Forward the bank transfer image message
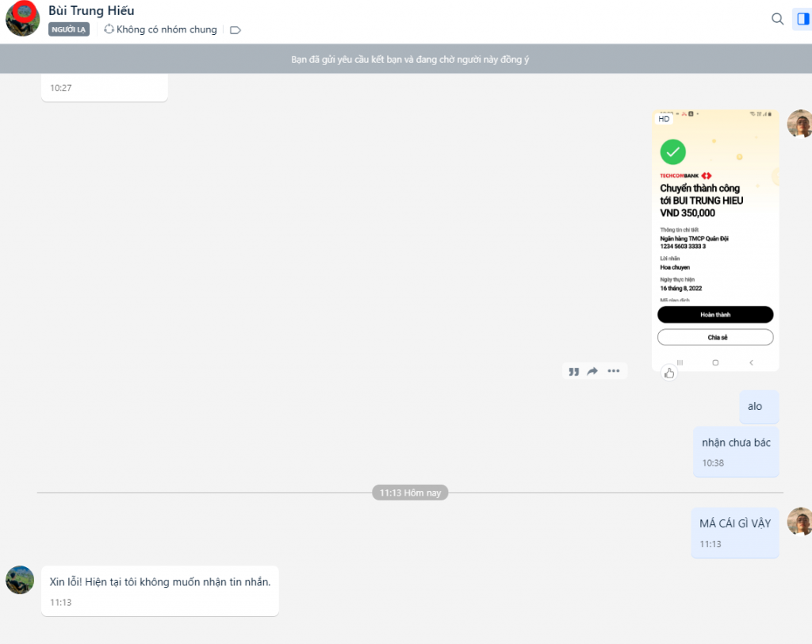Screen dimensions: 812x644 pyautogui.click(x=592, y=371)
